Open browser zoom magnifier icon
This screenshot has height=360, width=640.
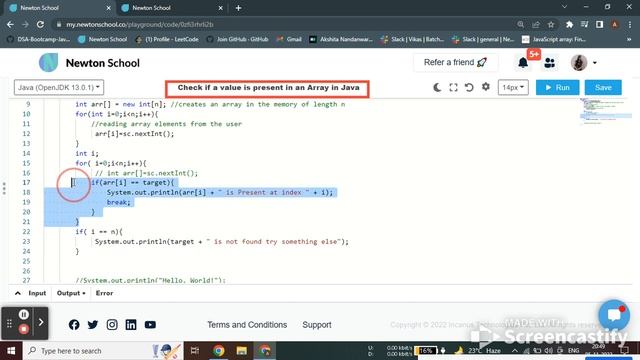coord(520,24)
